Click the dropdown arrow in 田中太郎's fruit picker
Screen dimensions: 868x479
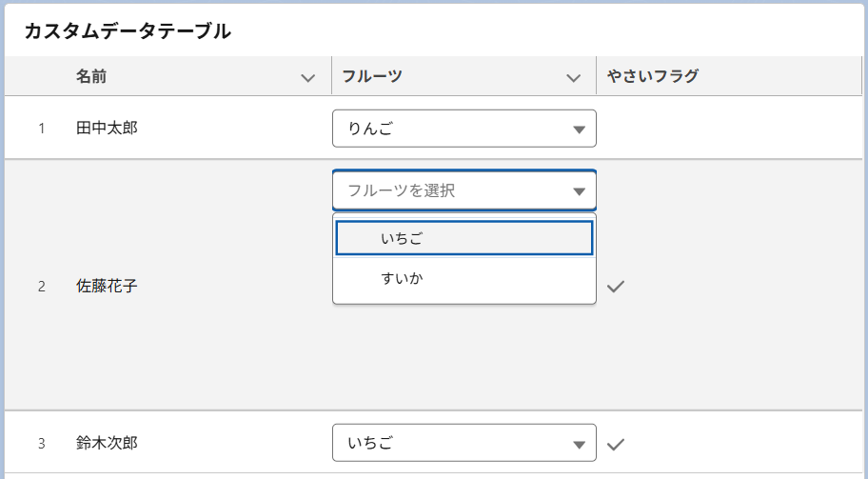[x=579, y=130]
